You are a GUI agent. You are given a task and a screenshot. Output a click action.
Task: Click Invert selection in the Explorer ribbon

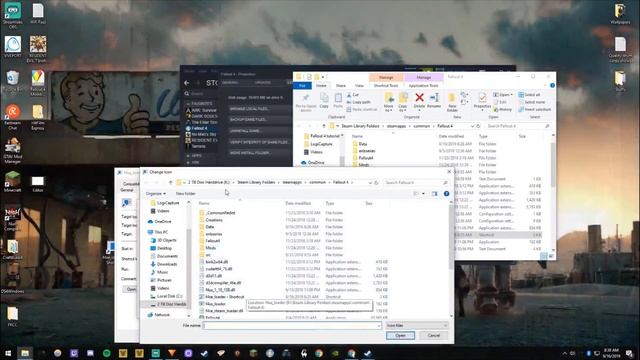(535, 109)
